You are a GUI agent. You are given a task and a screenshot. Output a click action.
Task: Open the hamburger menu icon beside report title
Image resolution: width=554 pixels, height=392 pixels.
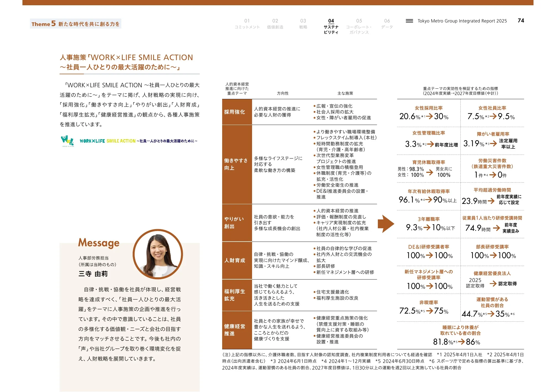pyautogui.click(x=409, y=21)
